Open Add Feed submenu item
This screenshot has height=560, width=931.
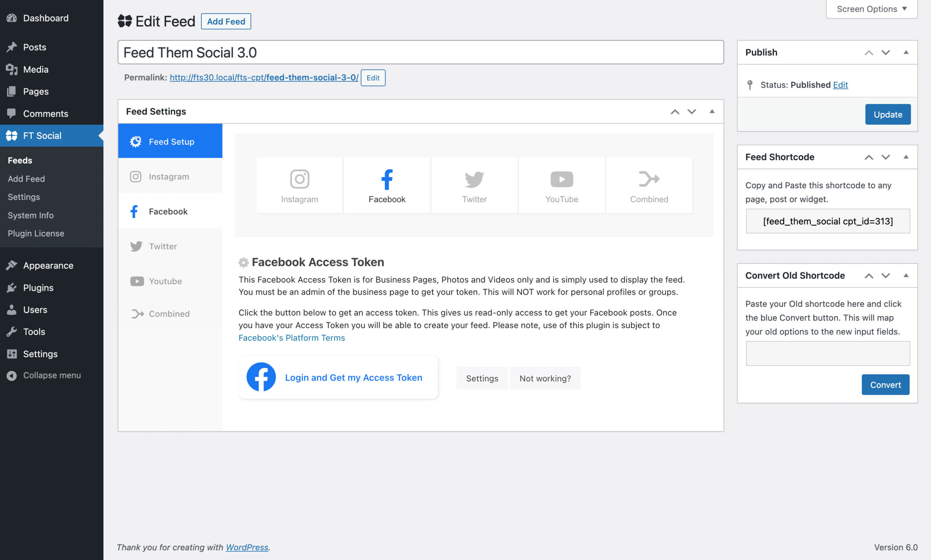tap(26, 178)
